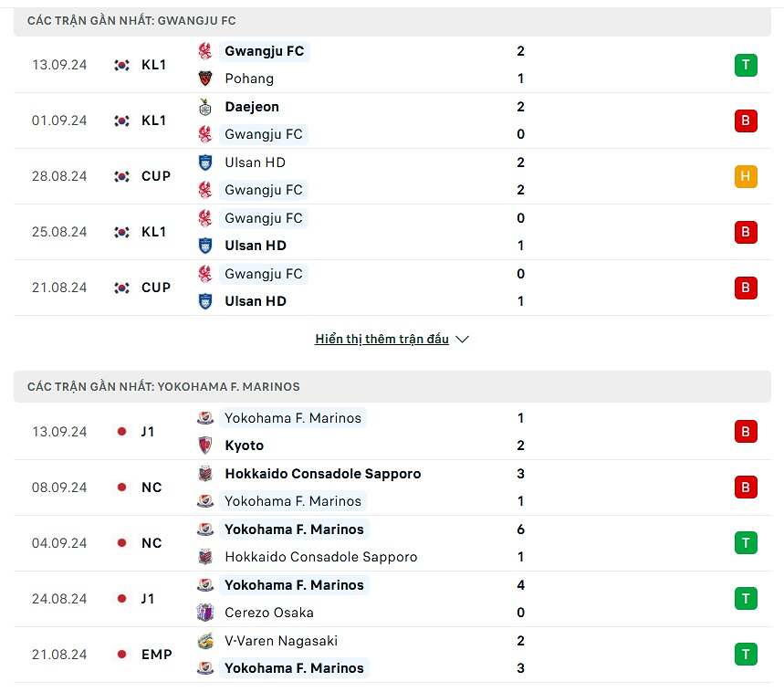Click the Daejeon team crest icon

coord(205,107)
